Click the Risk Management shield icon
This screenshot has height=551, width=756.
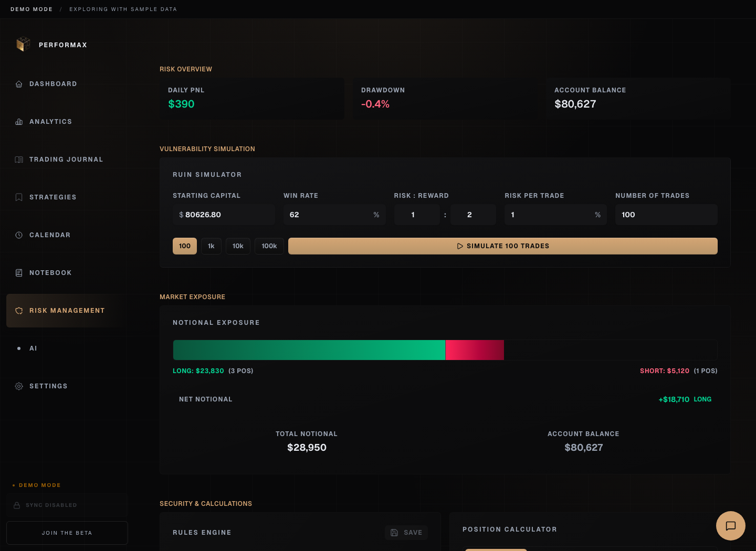(x=19, y=311)
